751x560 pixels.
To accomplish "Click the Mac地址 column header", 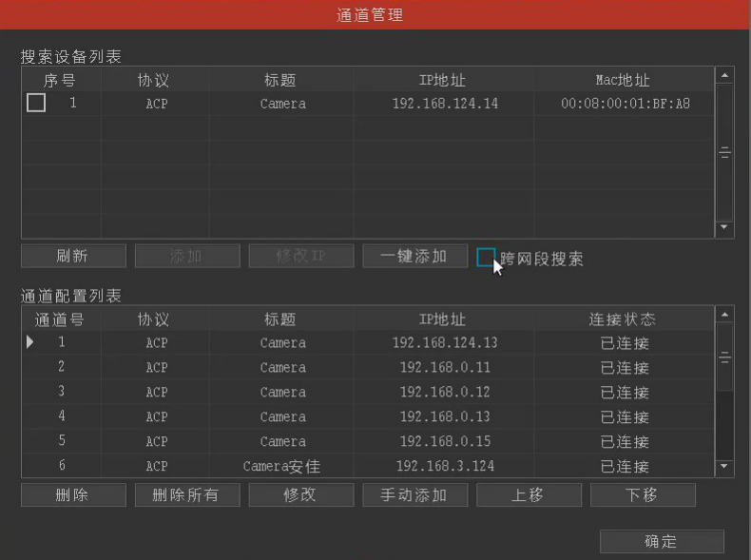I will 623,80.
